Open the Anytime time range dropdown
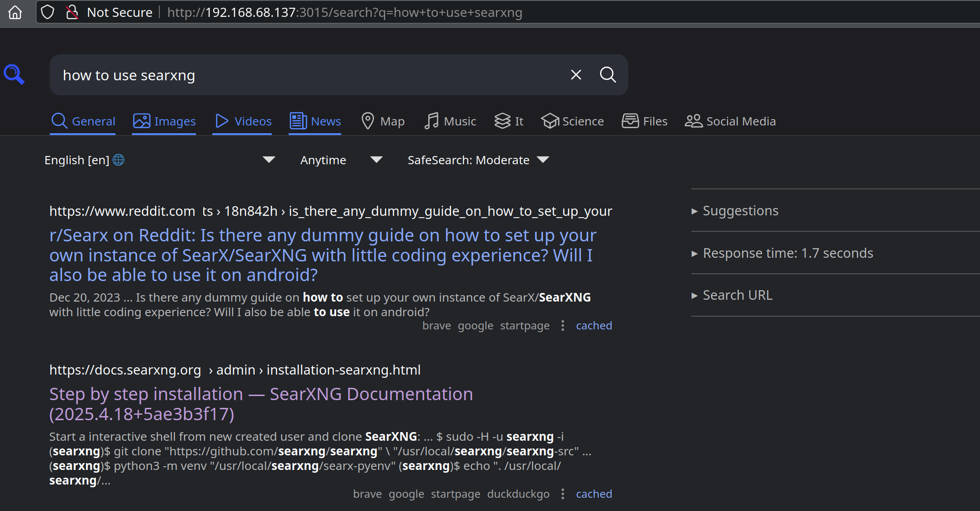The width and height of the screenshot is (980, 511). [x=341, y=160]
